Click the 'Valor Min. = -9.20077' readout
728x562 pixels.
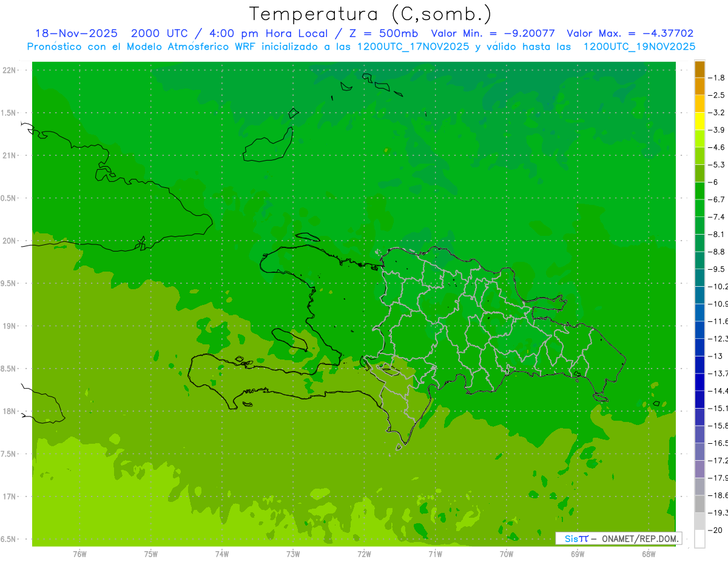click(x=493, y=33)
